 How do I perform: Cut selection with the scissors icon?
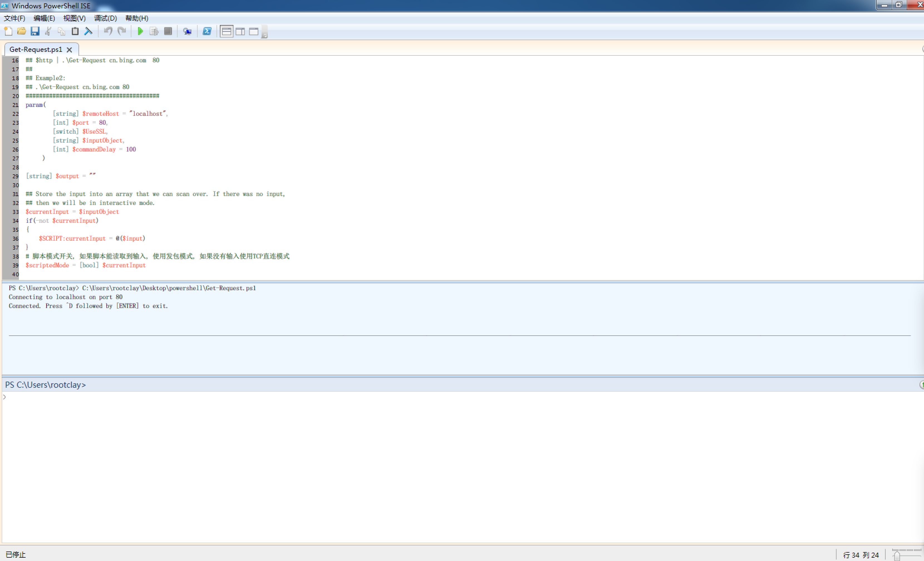coord(48,31)
